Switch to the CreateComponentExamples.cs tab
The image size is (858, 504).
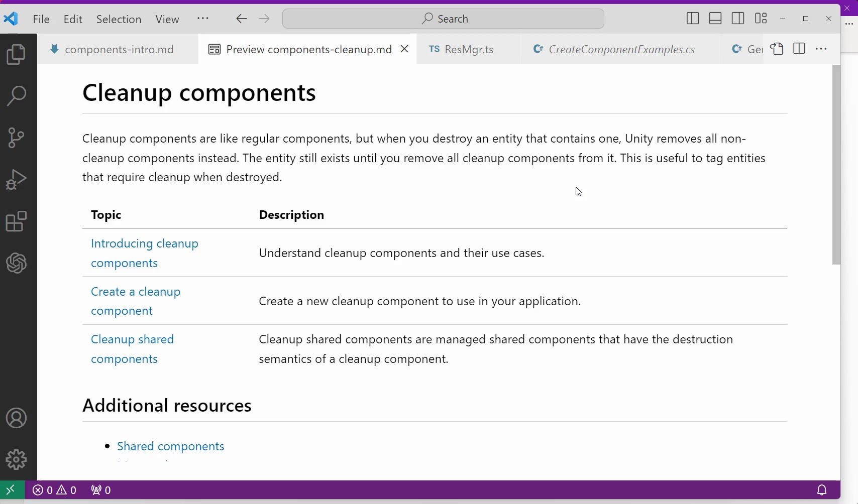point(620,49)
